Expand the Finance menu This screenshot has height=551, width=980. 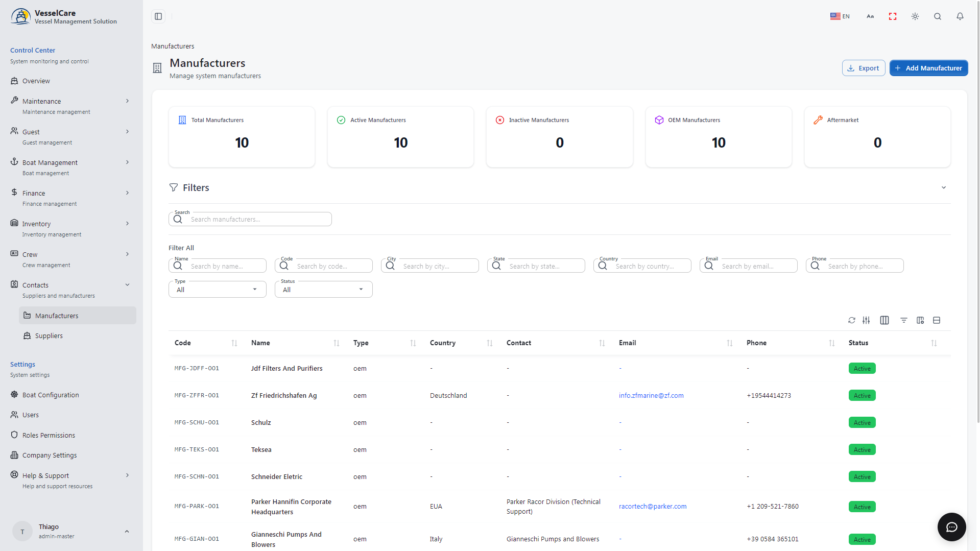(x=70, y=198)
